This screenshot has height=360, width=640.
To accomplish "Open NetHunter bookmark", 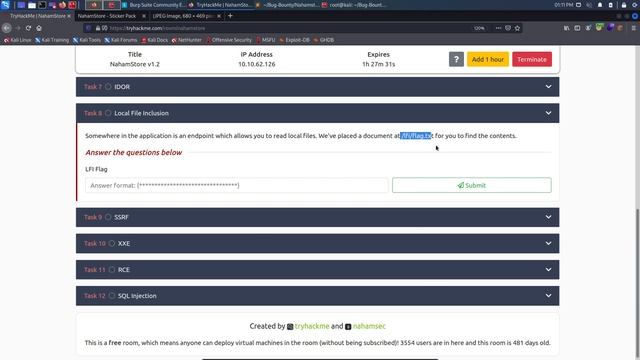I will [187, 40].
